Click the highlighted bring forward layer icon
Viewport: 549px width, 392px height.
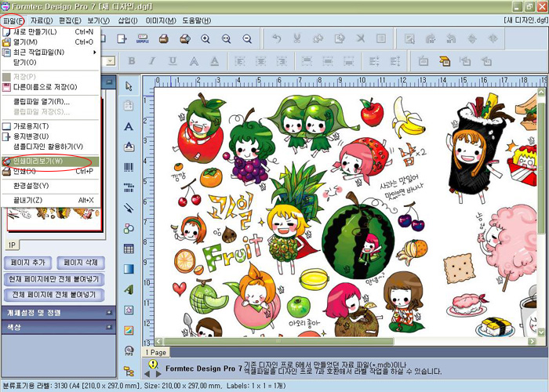tap(445, 61)
